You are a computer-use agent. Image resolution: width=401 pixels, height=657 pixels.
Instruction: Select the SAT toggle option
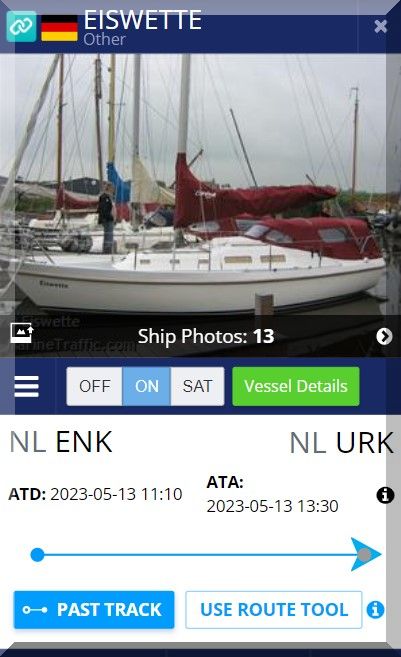point(197,386)
